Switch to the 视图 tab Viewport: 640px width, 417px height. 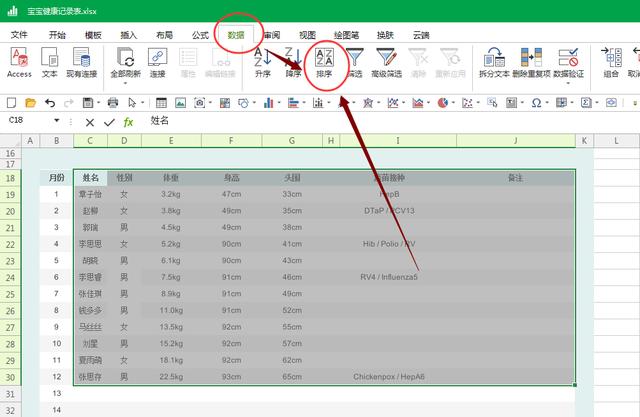(307, 35)
